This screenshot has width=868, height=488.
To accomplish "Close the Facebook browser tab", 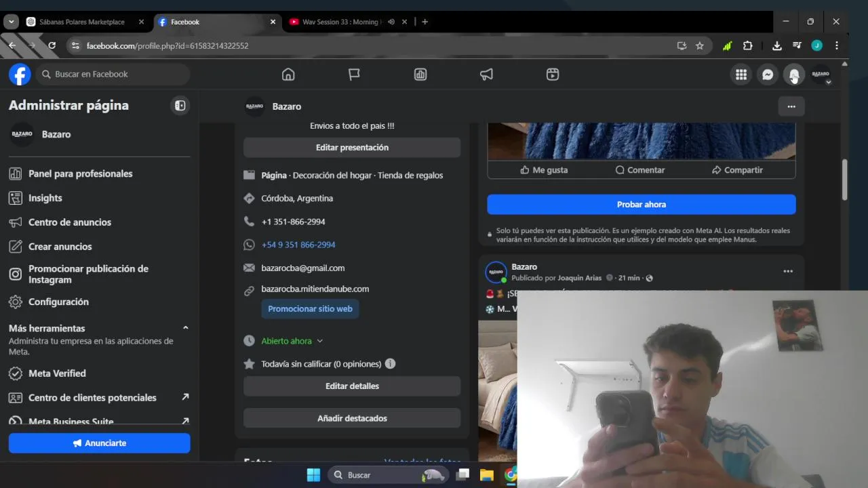I will [273, 22].
